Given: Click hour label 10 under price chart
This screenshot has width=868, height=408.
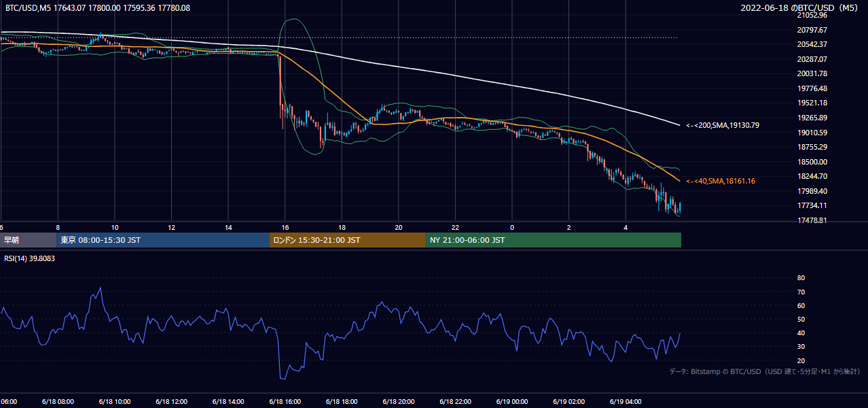Looking at the screenshot, I should [x=115, y=227].
